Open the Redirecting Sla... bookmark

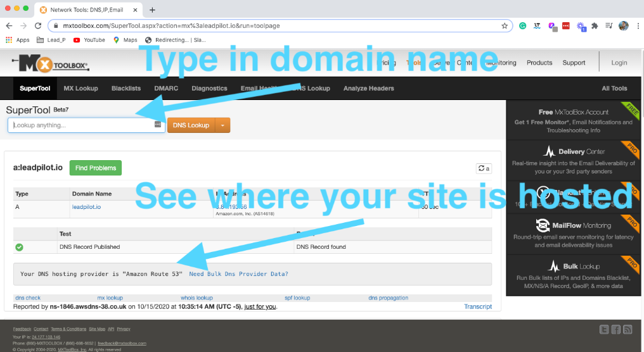(176, 40)
